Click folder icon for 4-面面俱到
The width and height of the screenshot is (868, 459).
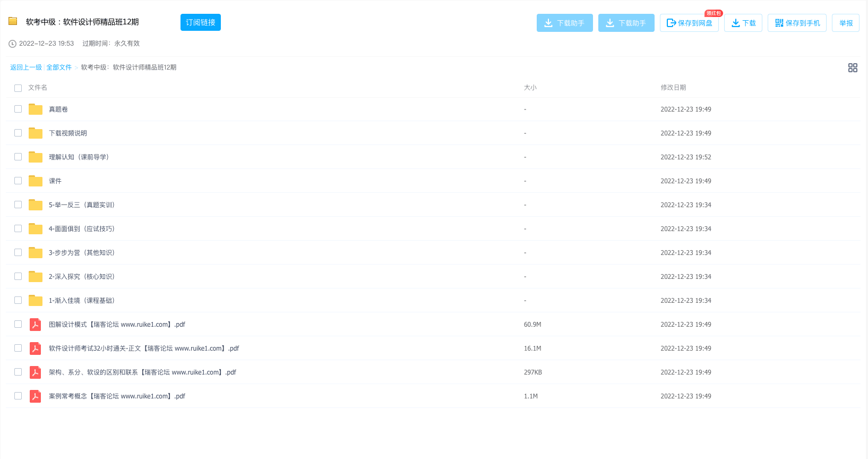point(36,228)
